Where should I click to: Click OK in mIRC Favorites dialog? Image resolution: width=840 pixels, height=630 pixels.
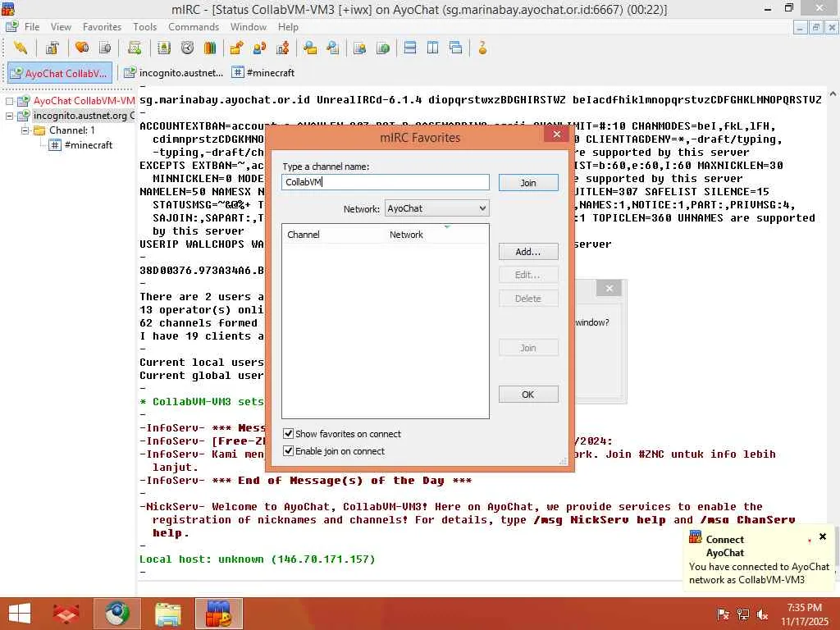coord(528,395)
